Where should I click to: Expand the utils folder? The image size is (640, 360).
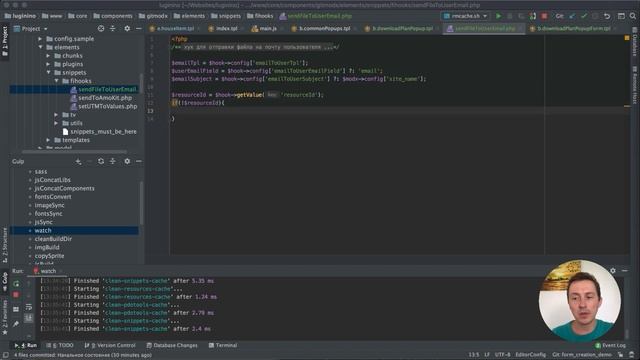click(x=56, y=123)
